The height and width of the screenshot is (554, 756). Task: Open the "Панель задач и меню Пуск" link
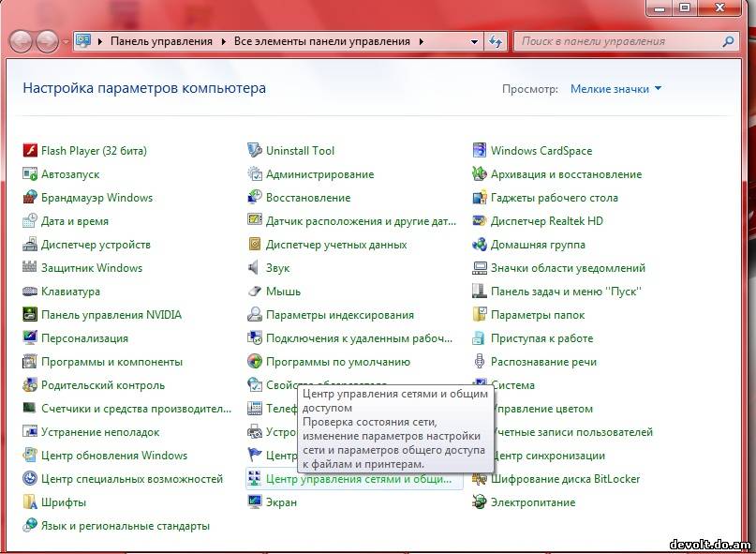click(567, 292)
